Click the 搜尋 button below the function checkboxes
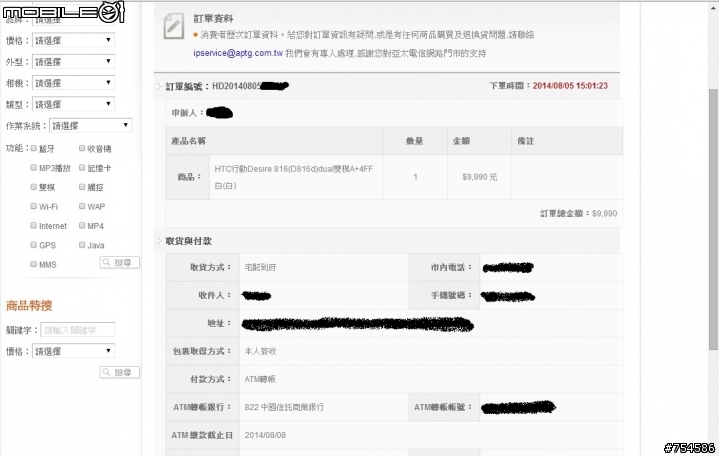Image resolution: width=720 pixels, height=456 pixels. (119, 263)
